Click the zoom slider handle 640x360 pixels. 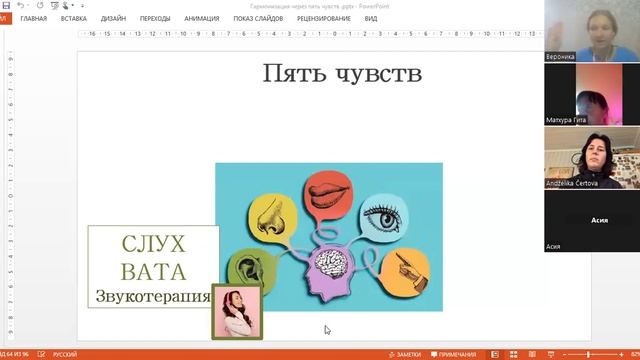click(x=588, y=355)
